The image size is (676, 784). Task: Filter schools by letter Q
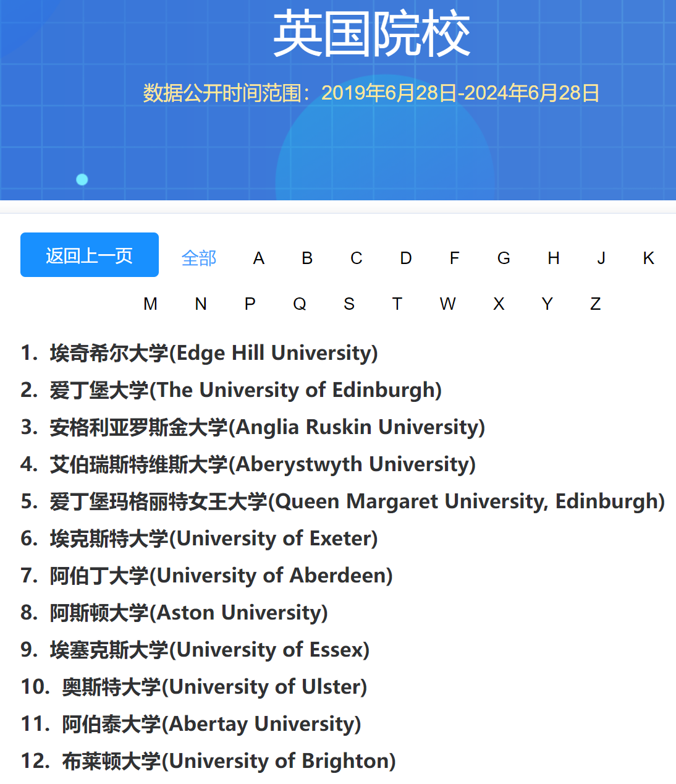tap(300, 304)
